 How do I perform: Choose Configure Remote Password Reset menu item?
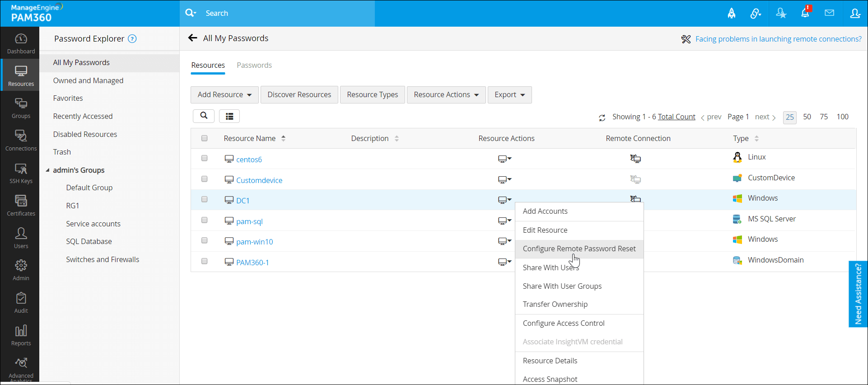579,249
